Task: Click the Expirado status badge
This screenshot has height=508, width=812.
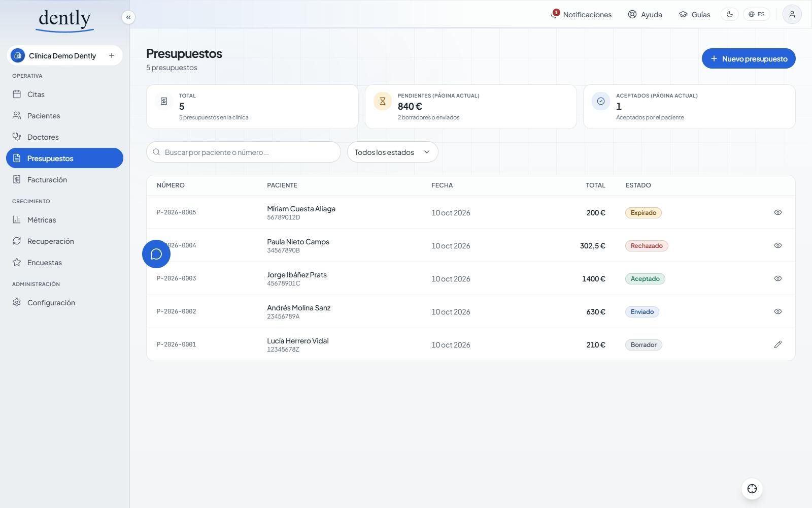Action: click(644, 213)
